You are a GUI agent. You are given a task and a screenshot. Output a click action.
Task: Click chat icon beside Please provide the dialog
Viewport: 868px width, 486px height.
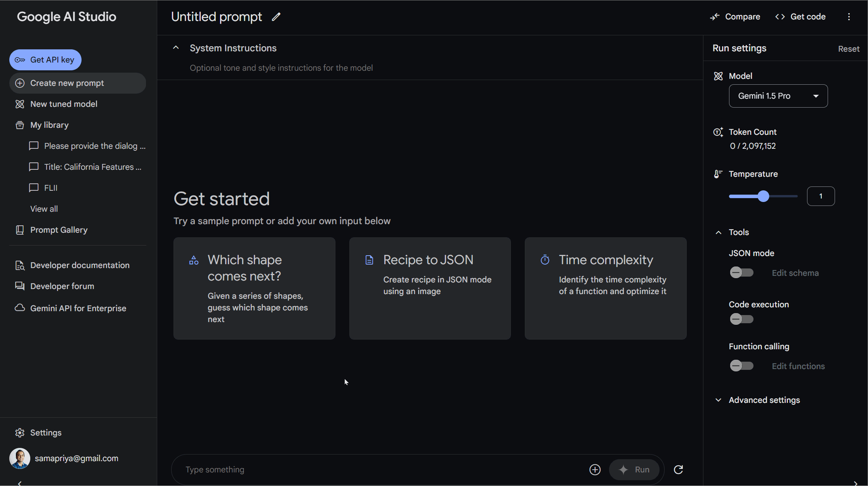[34, 146]
